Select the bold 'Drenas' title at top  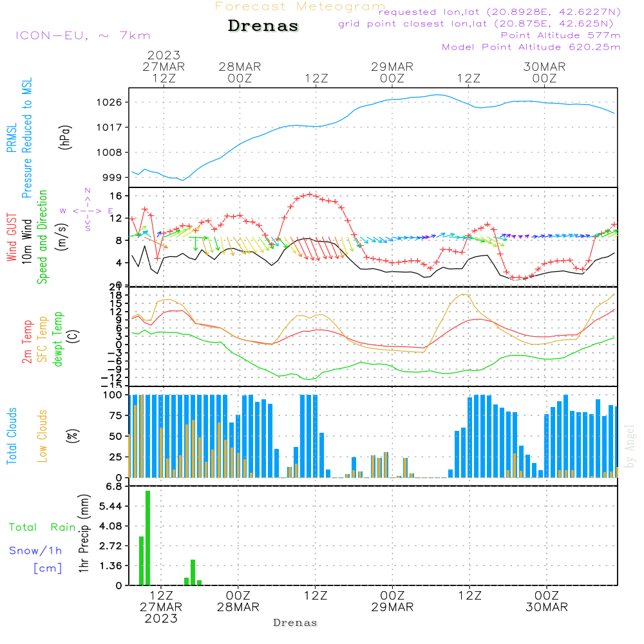click(263, 26)
